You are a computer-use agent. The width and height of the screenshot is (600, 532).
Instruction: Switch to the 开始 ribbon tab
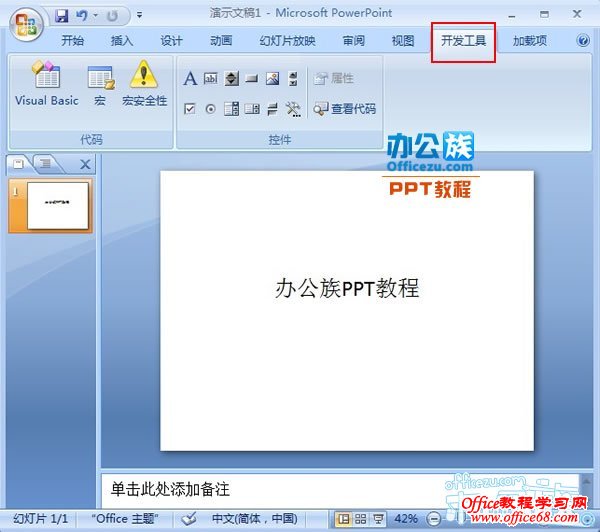pyautogui.click(x=72, y=41)
